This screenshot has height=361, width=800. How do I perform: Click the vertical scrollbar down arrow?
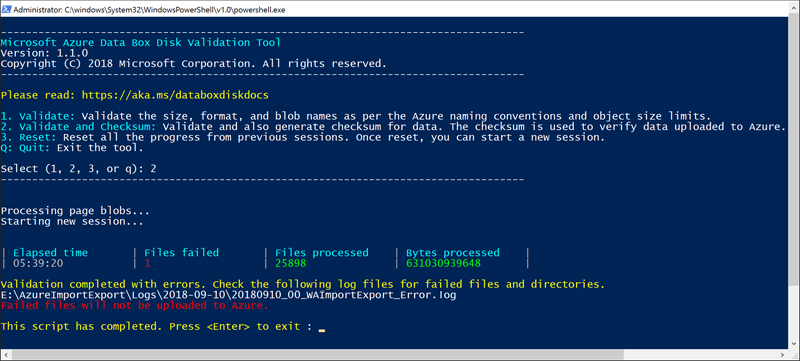click(x=795, y=345)
